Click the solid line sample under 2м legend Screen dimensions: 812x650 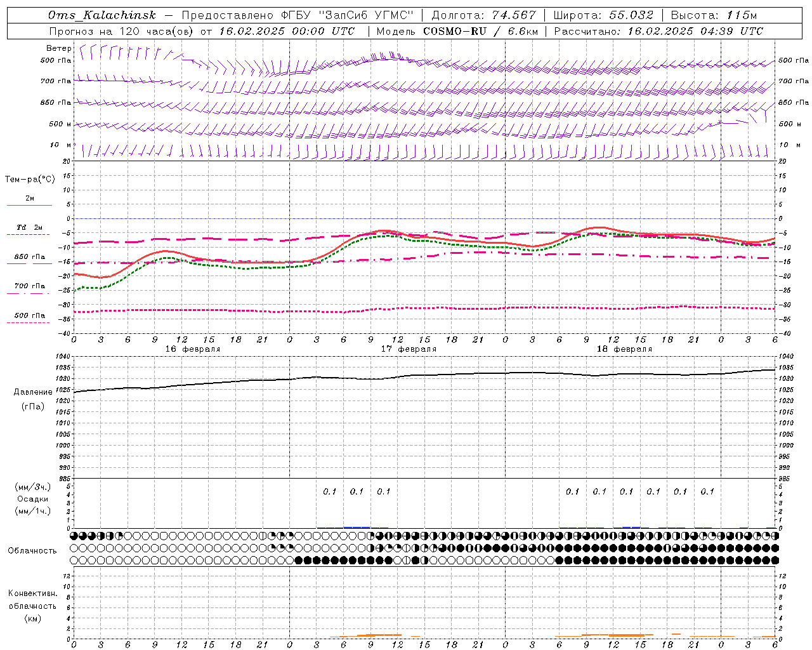tap(29, 206)
